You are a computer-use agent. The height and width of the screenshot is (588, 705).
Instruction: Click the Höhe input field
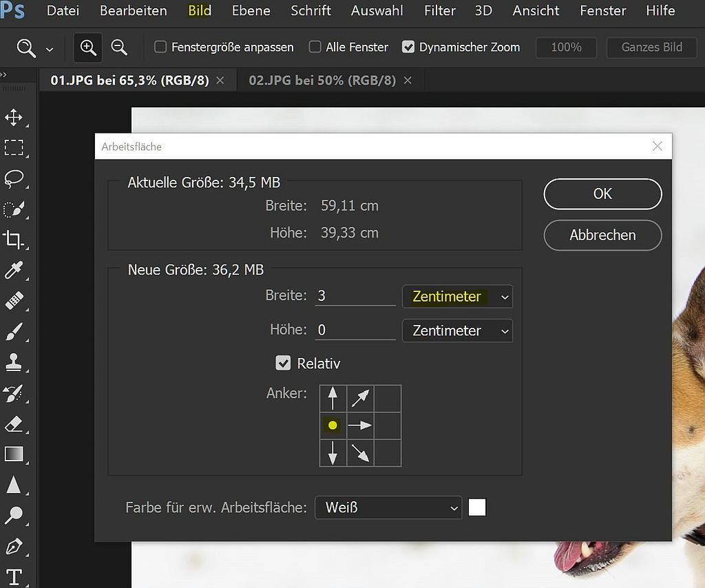point(355,330)
